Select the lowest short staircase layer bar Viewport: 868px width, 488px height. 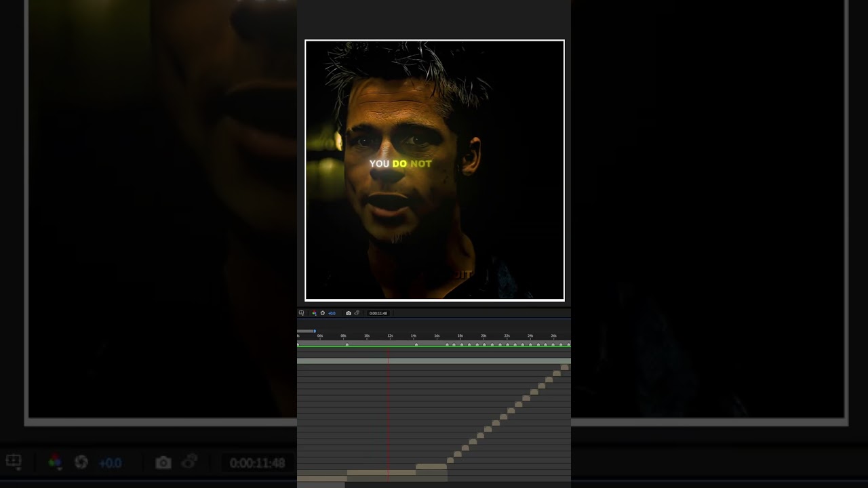point(450,460)
